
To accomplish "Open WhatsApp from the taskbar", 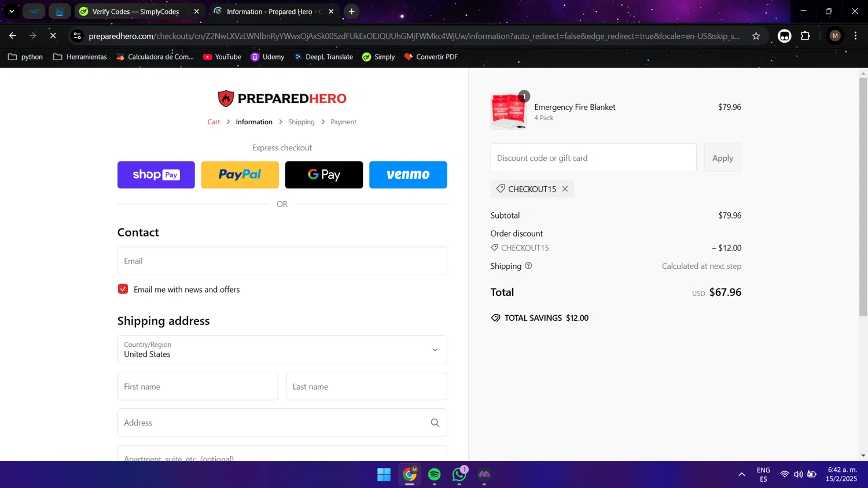I will (x=459, y=475).
